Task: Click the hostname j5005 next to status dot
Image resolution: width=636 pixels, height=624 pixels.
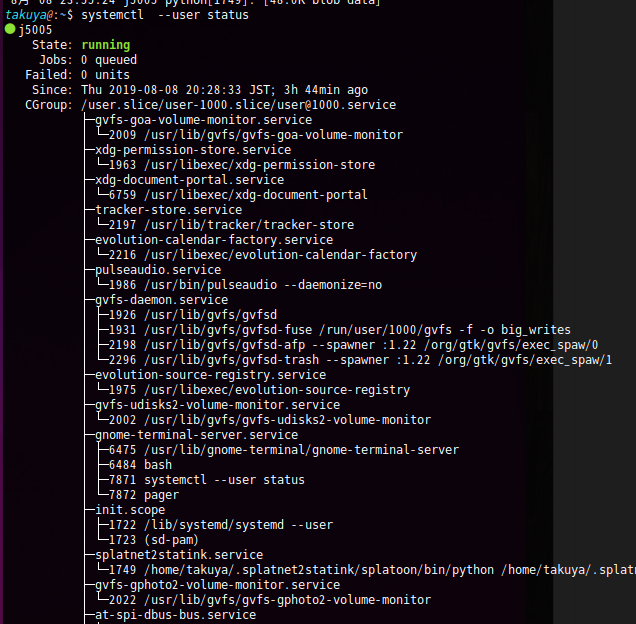Action: [35, 30]
